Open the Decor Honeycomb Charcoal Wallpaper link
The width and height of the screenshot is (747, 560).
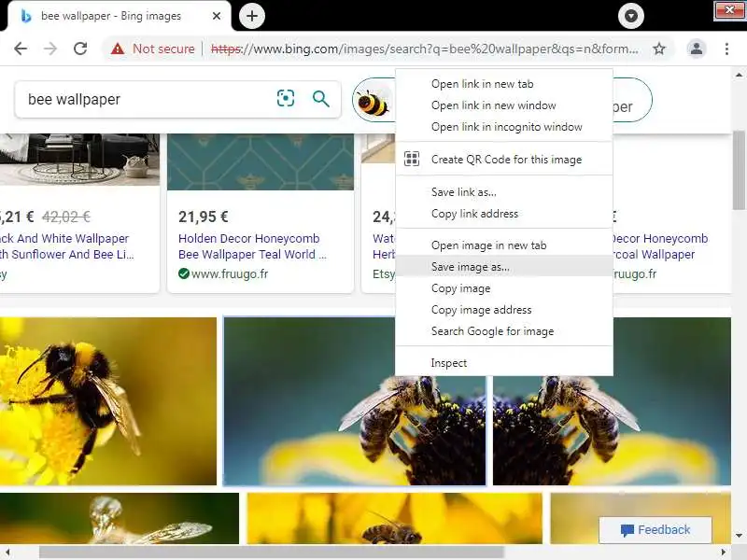click(660, 246)
